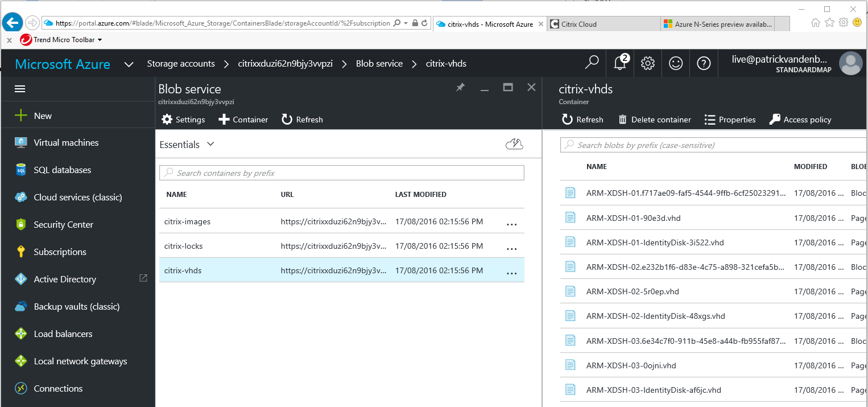Switch to the Citrix Cloud browser tab

(x=604, y=24)
